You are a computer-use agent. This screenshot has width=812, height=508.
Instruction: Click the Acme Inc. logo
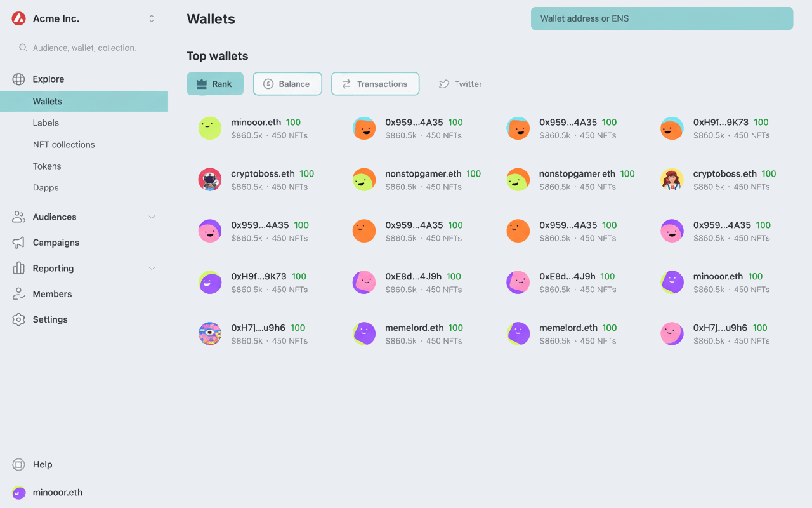(x=18, y=18)
